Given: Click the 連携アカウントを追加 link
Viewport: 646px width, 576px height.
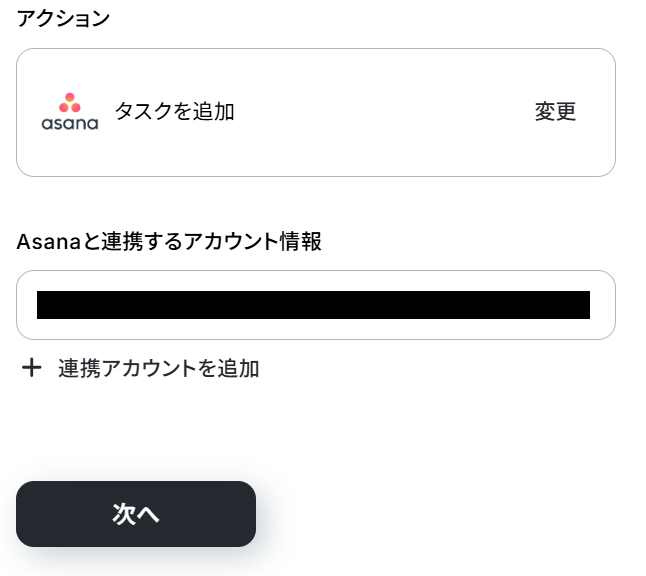Looking at the screenshot, I should 158,368.
